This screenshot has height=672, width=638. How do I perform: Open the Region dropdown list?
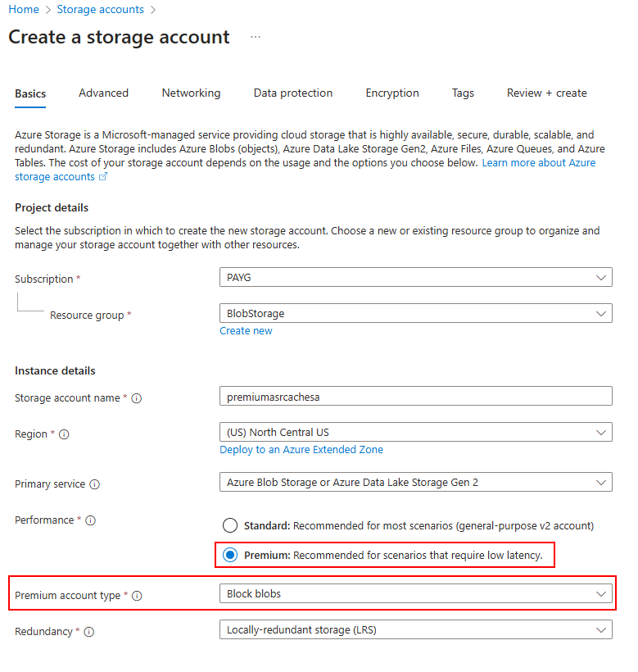pos(415,432)
